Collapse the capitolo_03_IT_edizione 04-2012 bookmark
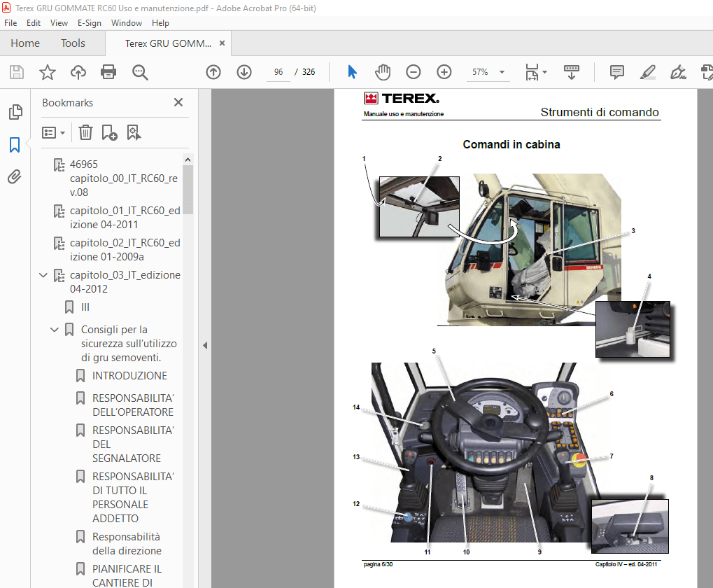 pyautogui.click(x=43, y=276)
